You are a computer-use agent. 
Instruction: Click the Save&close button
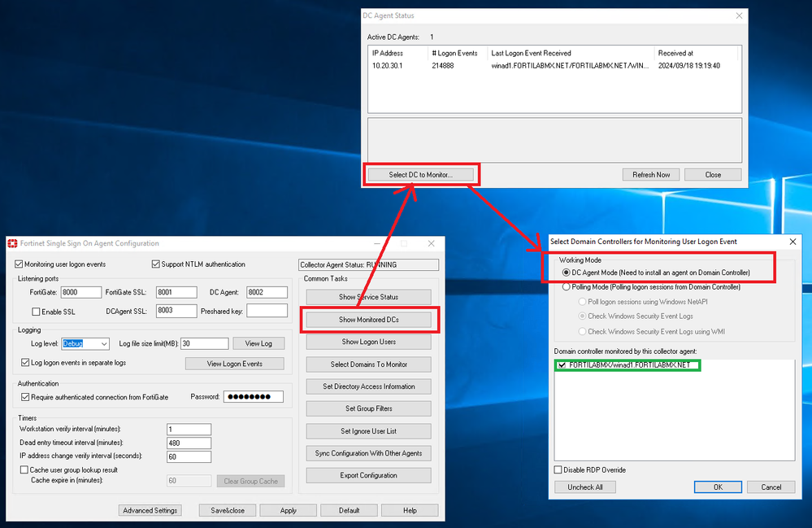[228, 511]
